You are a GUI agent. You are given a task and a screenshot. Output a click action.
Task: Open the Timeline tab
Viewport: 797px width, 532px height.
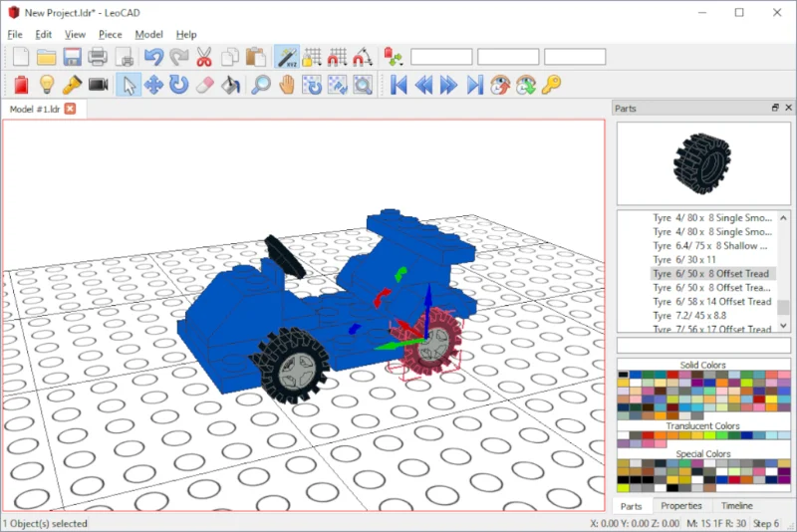point(736,505)
